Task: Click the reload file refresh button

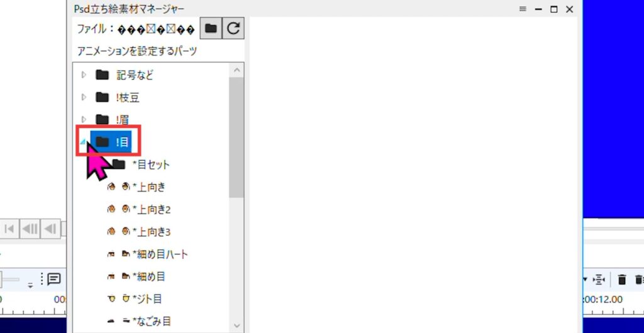Action: (x=233, y=29)
